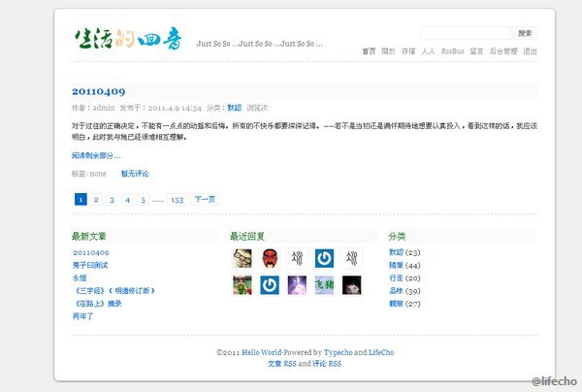
Task: Open the 永恒 recent post
Action: (80, 278)
